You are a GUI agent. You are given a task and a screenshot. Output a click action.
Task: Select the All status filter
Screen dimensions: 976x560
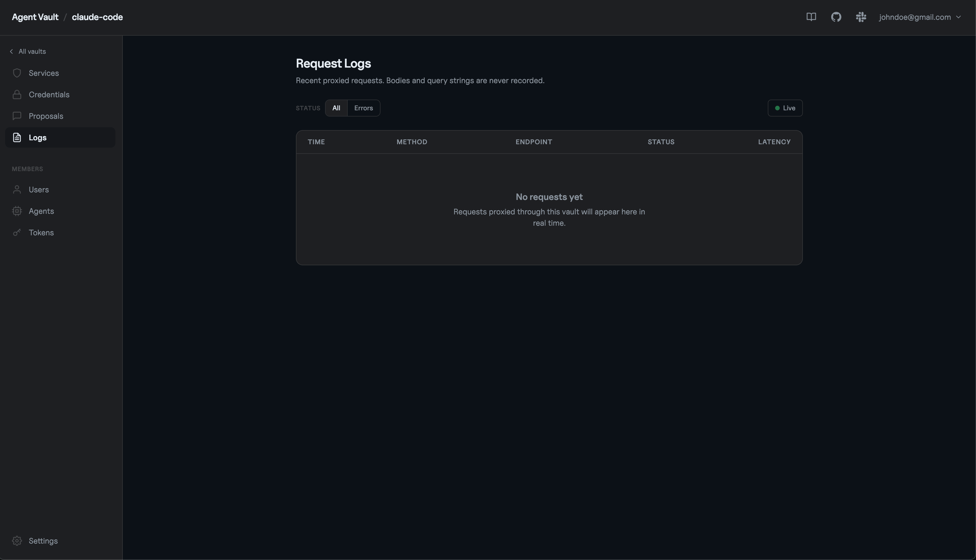tap(336, 108)
